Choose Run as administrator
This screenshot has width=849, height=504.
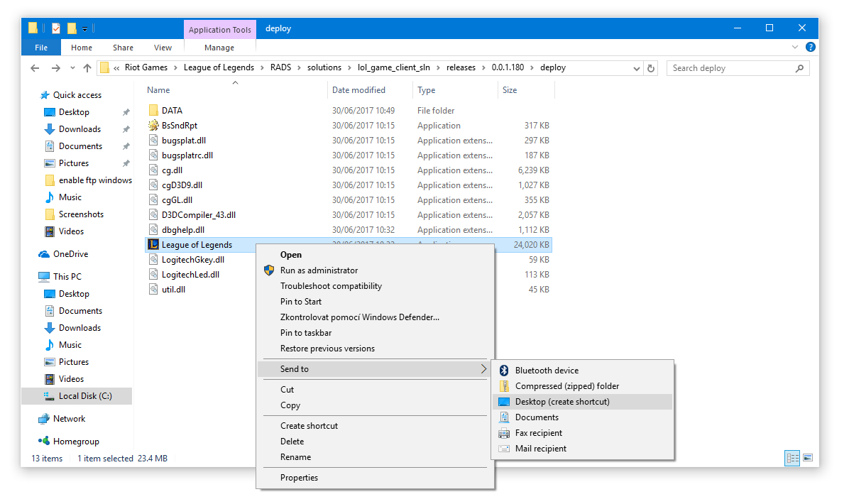point(319,270)
